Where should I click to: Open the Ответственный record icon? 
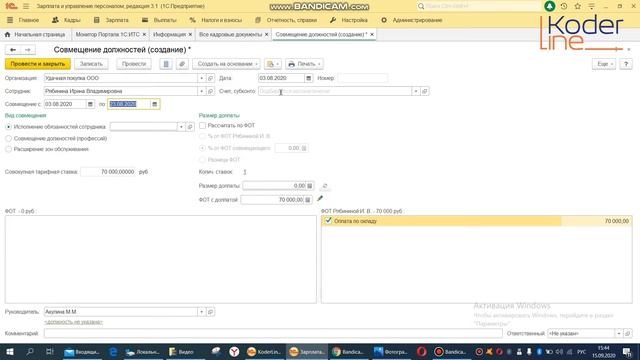click(628, 333)
